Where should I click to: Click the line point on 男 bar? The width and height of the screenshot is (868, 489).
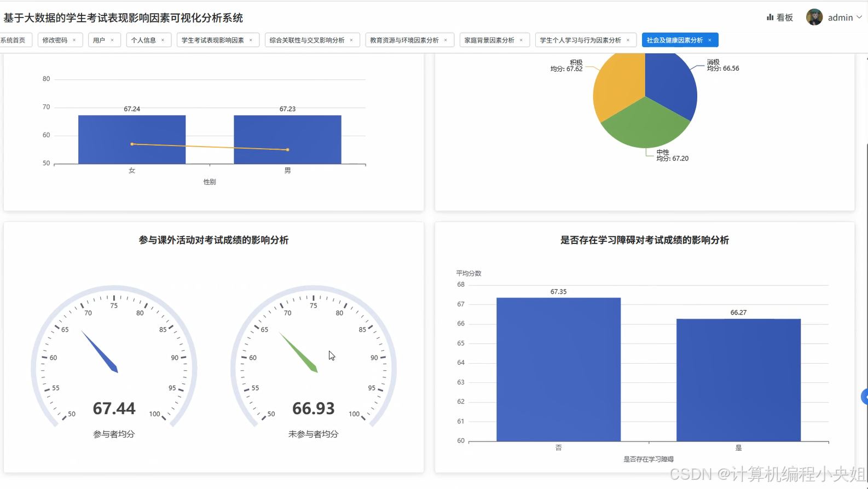pyautogui.click(x=287, y=149)
